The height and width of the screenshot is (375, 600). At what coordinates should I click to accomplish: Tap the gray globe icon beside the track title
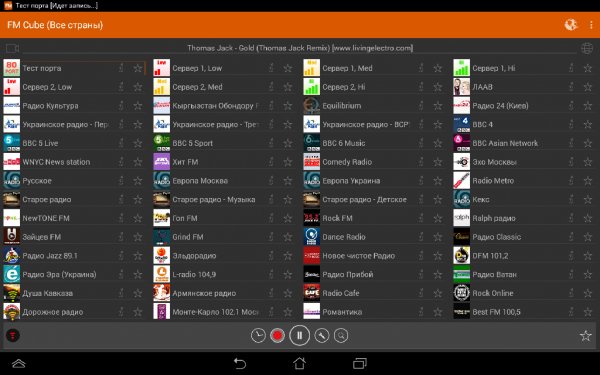[x=587, y=48]
